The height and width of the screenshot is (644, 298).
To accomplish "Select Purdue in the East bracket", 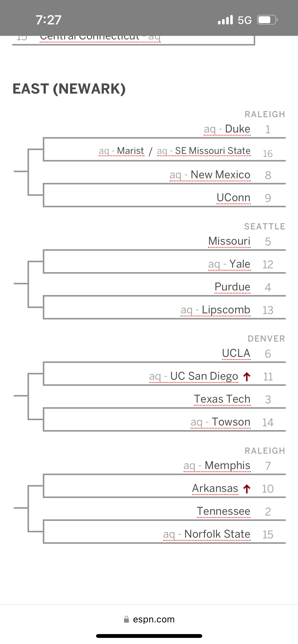I will tap(232, 287).
